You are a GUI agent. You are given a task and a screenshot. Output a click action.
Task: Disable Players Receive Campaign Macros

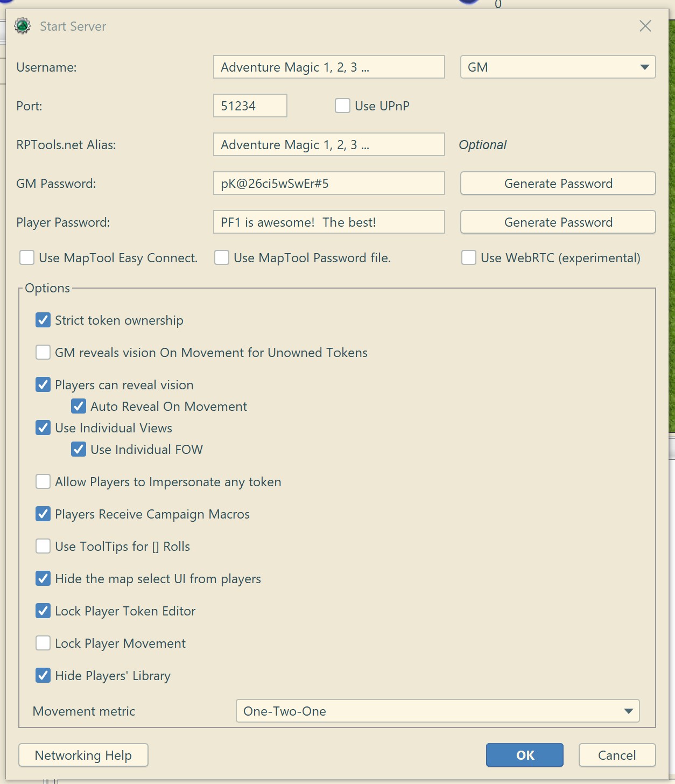43,514
